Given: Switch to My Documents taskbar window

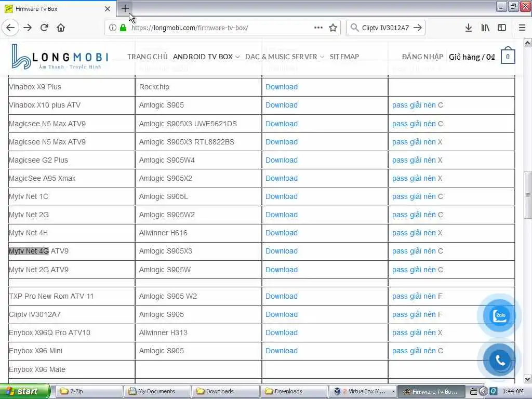Looking at the screenshot, I should [157, 392].
